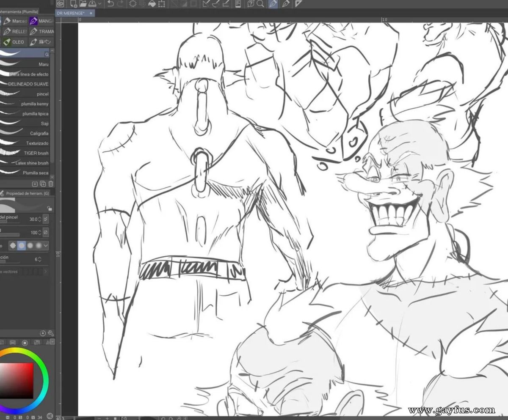
Task: Expand the arrow next to the Save icon
Action: 100,4
